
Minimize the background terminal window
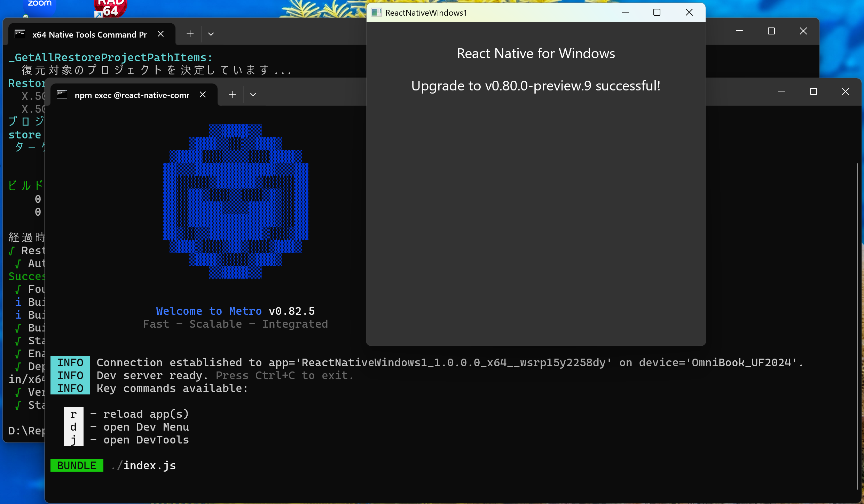tap(739, 31)
